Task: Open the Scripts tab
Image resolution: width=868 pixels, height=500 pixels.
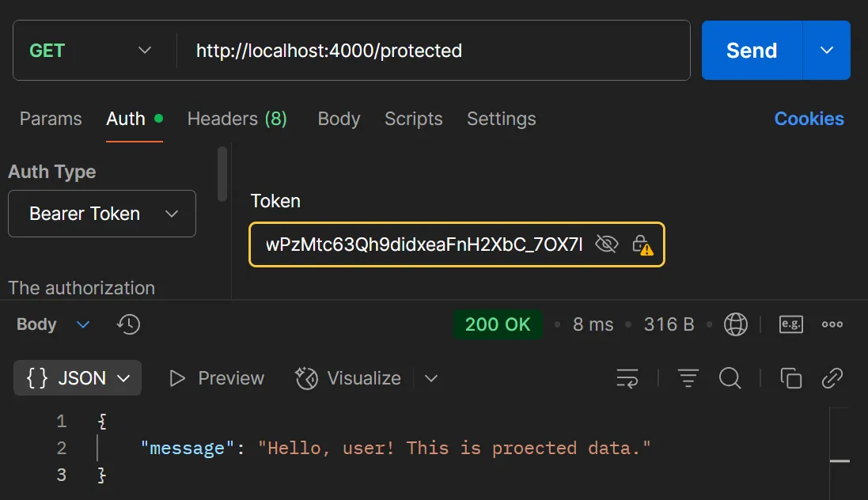Action: (413, 119)
